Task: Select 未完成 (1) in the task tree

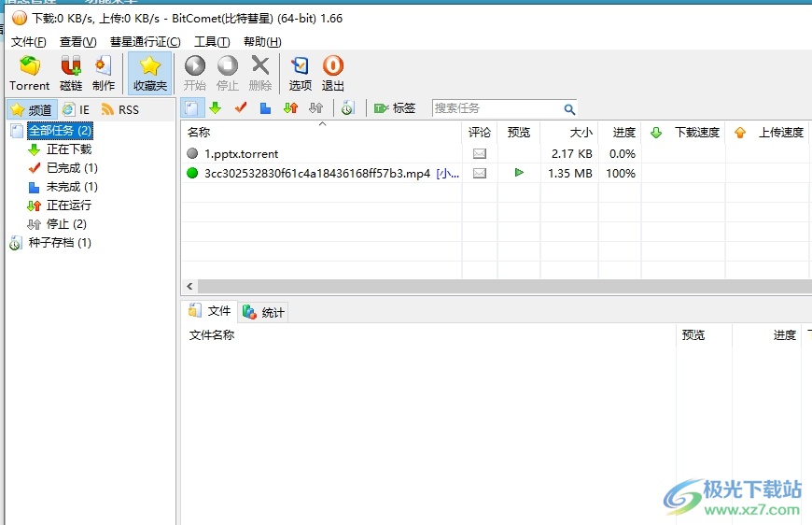Action: [x=72, y=187]
